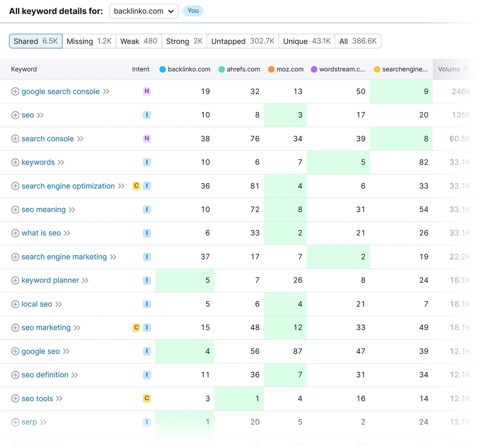Open the Unique 43.1K tab
Image resolution: width=482 pixels, height=448 pixels.
click(x=307, y=41)
